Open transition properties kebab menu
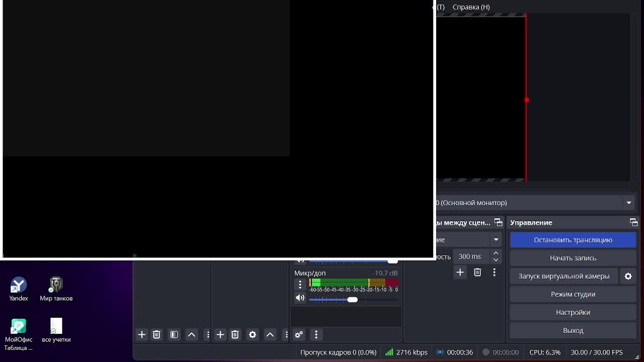This screenshot has height=362, width=644. pos(494,273)
